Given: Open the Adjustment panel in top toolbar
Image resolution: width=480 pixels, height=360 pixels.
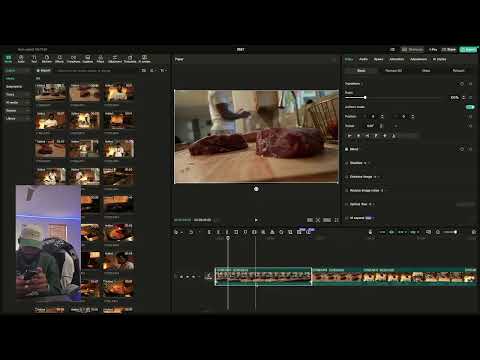Looking at the screenshot, I should click(x=115, y=59).
